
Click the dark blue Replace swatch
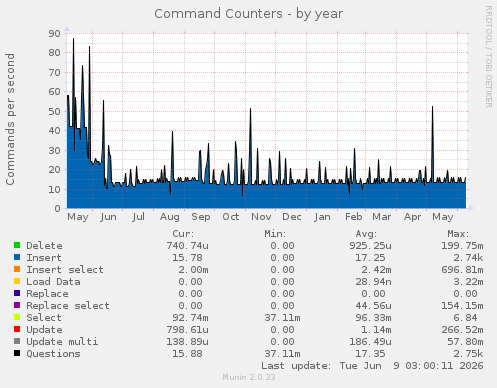click(17, 293)
